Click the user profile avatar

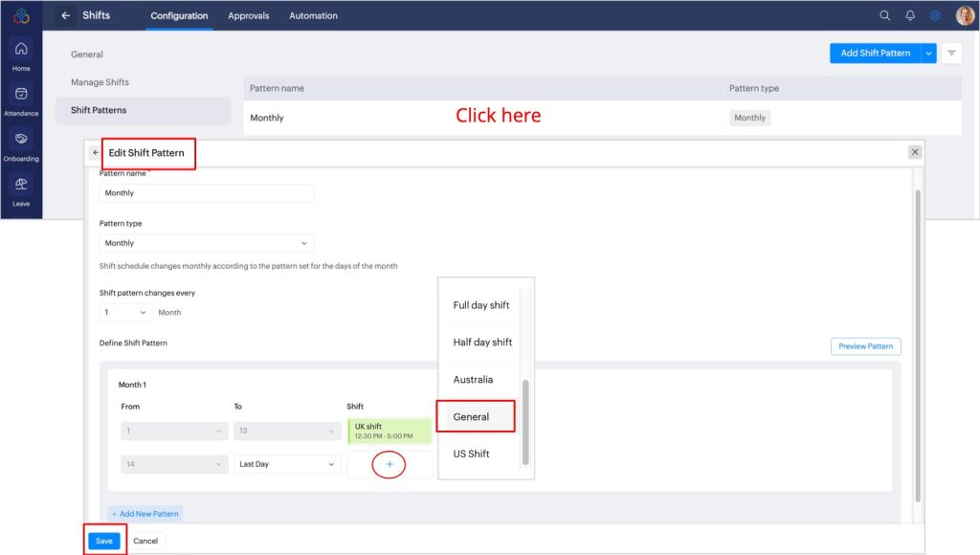click(965, 15)
